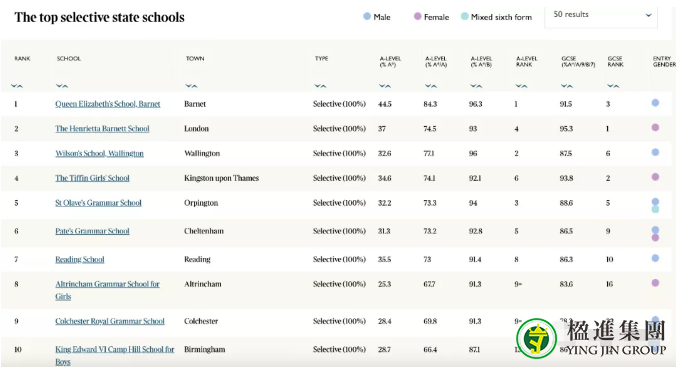This screenshot has height=369, width=676.
Task: Select Mixed sixth form legend item
Action: (496, 17)
